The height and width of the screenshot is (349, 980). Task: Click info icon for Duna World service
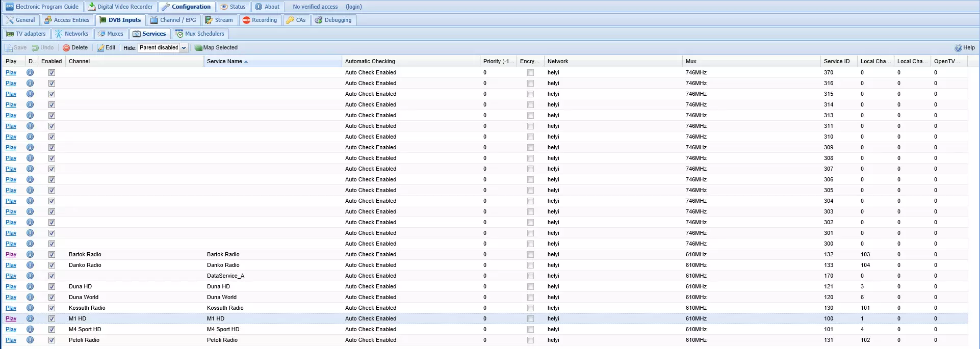click(30, 297)
